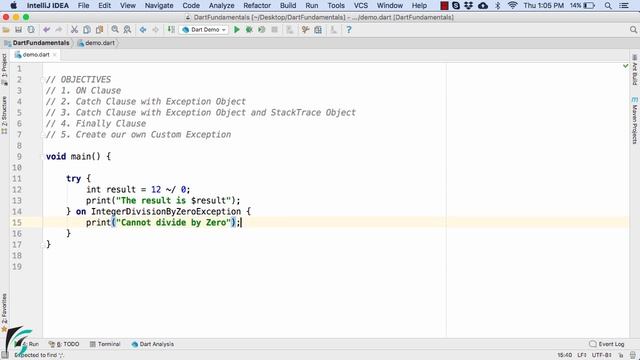Toggle the Maven Projects tool window

tap(635, 120)
